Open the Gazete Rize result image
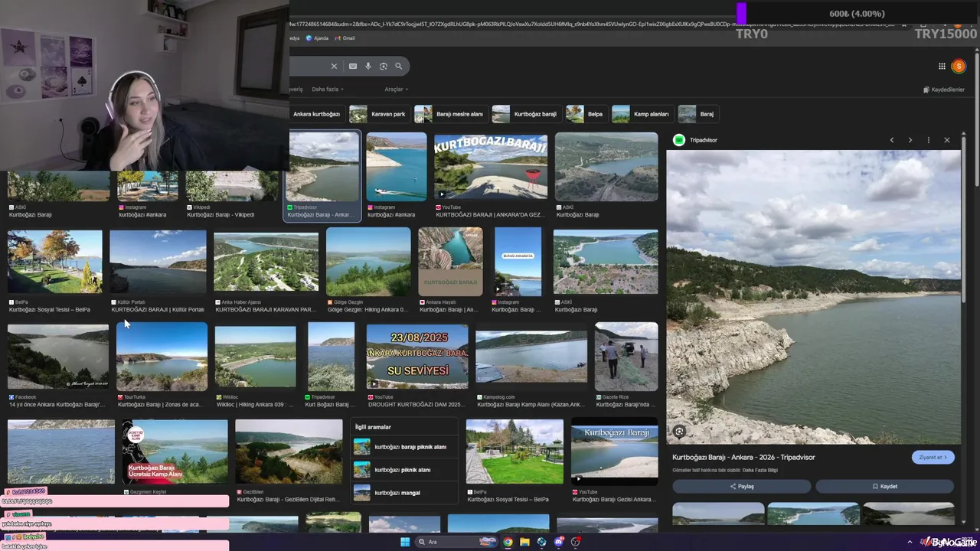Screen dimensions: 980x551 coord(626,357)
